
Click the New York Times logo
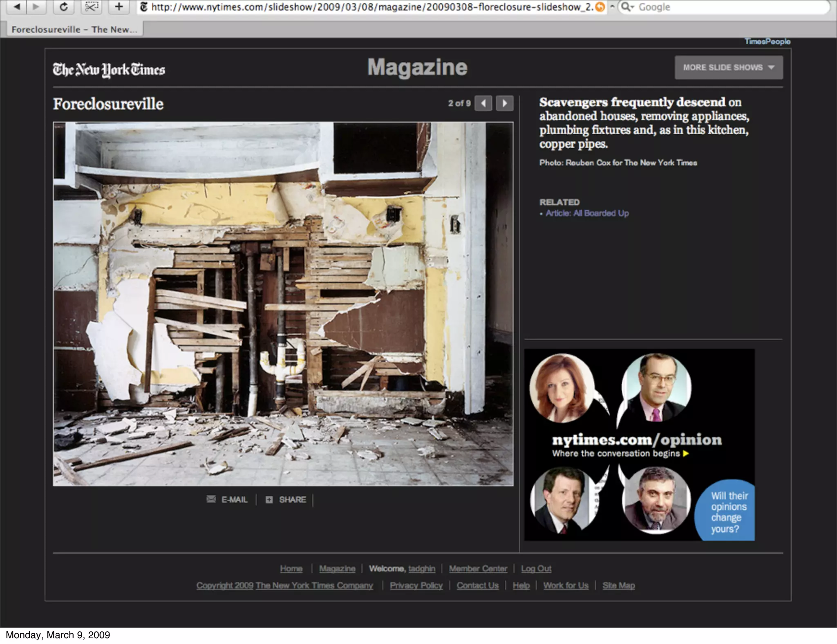[x=109, y=69]
